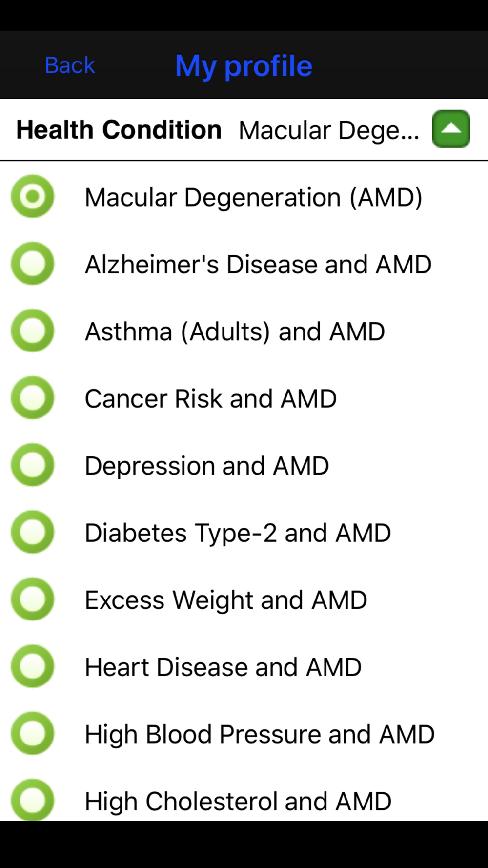Tap the Cancer Risk and AMD text

coord(211,398)
